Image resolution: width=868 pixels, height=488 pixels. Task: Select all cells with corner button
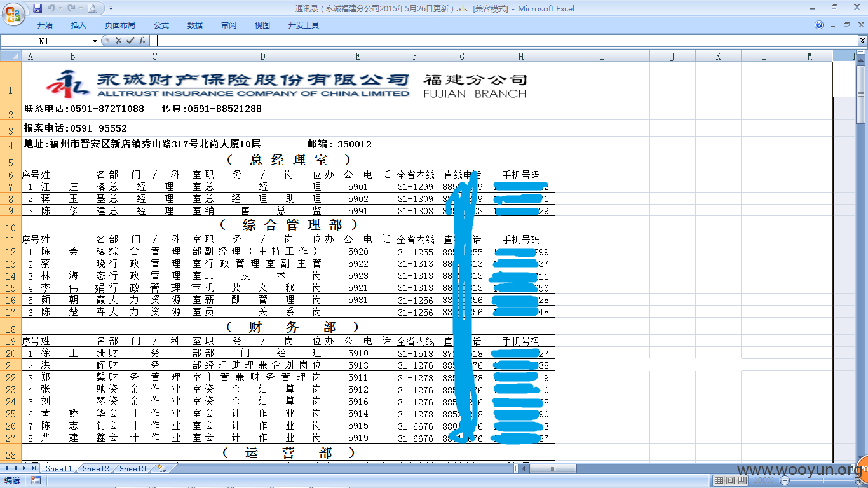tap(11, 56)
